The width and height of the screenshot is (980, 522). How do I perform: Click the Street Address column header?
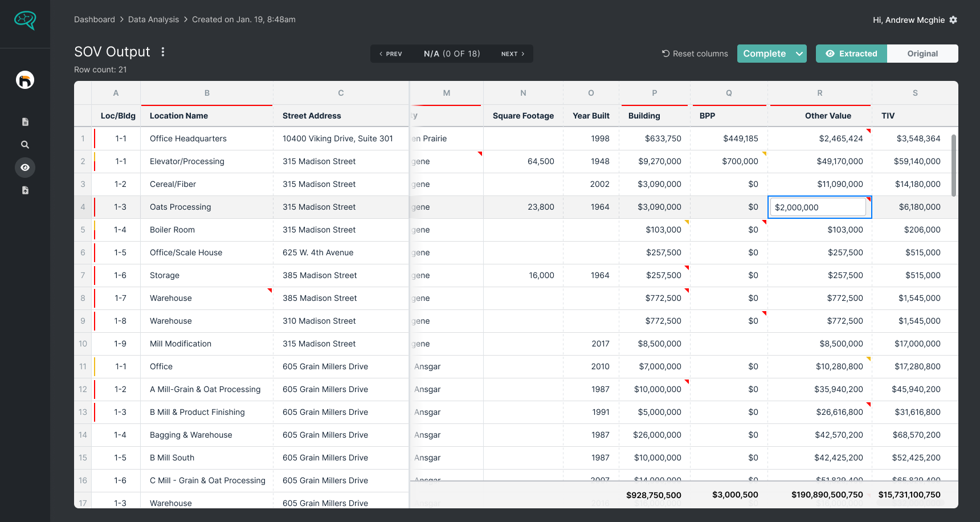pyautogui.click(x=341, y=116)
